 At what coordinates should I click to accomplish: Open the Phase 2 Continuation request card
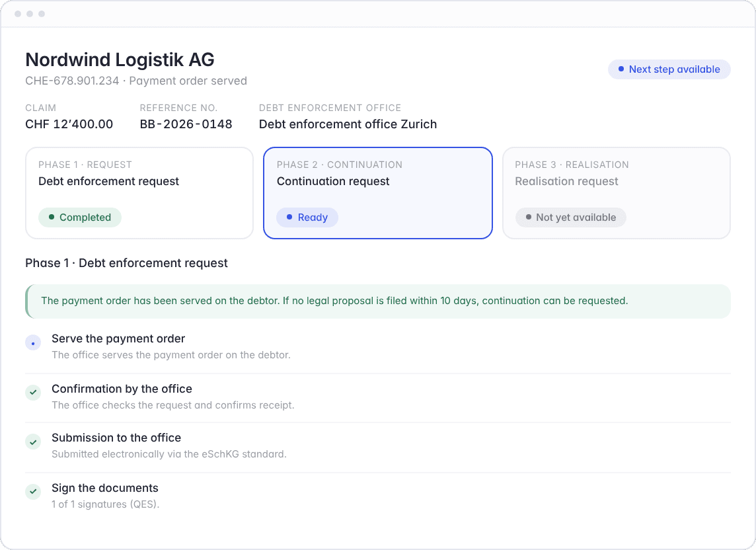(378, 193)
